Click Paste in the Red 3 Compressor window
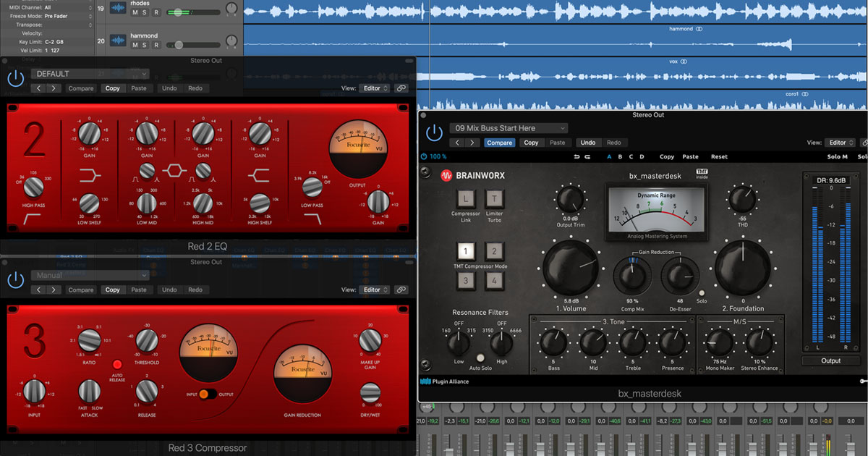Viewport: 868px width, 456px height. pyautogui.click(x=139, y=290)
